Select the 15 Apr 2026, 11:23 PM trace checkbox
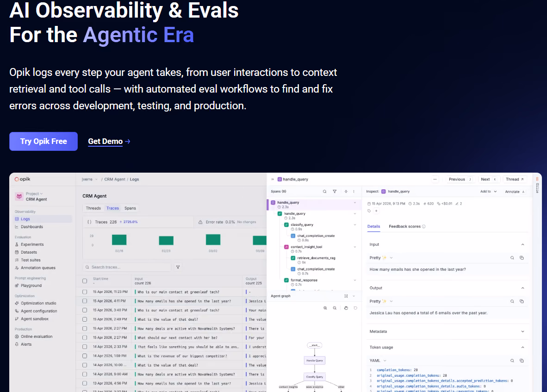Screen dimensions: 547x392 pos(85,292)
